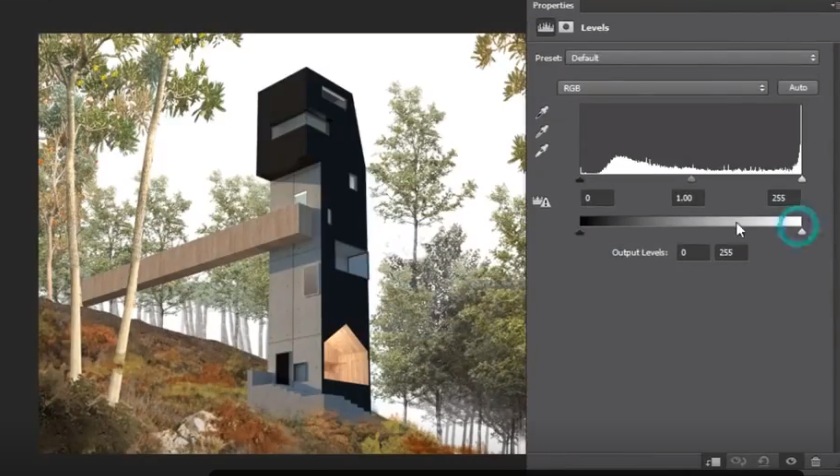Select the layer mask icon in Properties

pos(566,27)
